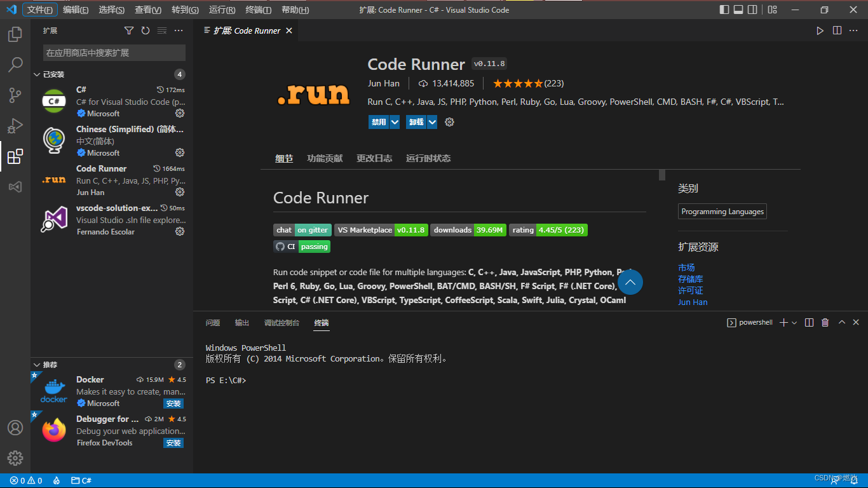
Task: Disable the Code Runner extension
Action: pyautogui.click(x=379, y=122)
